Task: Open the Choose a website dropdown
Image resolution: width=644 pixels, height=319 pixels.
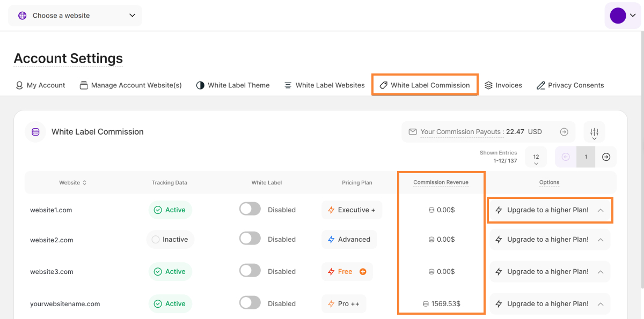Action: click(x=75, y=16)
